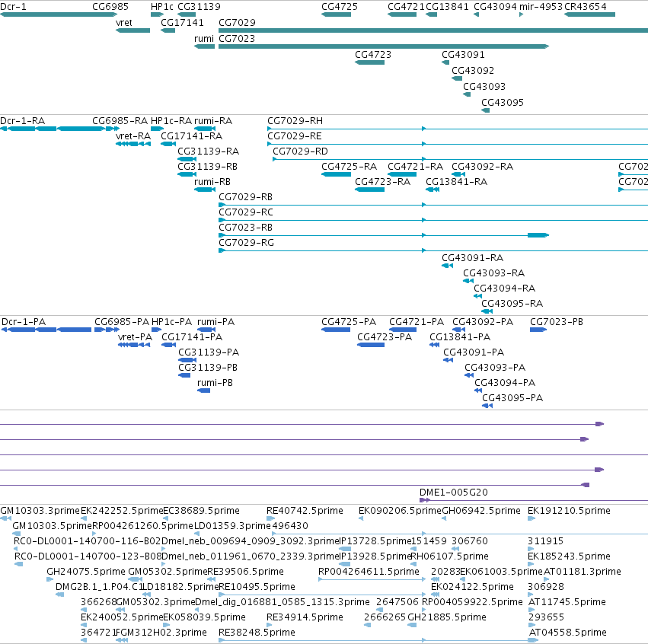Select the CG31139-PB protein label
Viewport: 648px width, 644px height.
click(x=208, y=368)
